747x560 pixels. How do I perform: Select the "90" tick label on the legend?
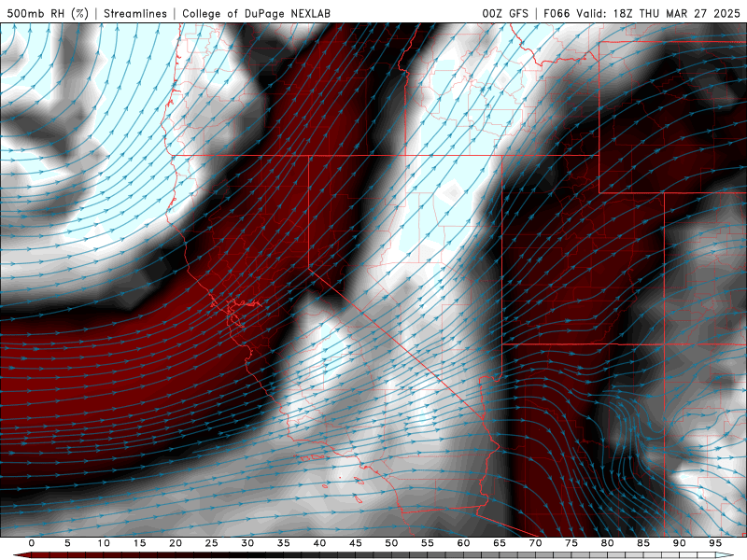pyautogui.click(x=679, y=543)
